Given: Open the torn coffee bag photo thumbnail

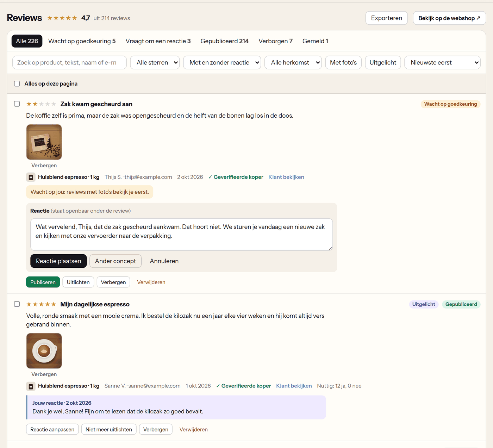Looking at the screenshot, I should (x=44, y=142).
